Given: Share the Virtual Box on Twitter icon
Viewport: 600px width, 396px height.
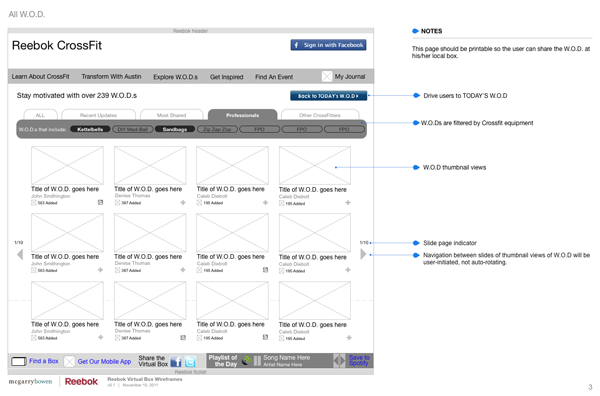Looking at the screenshot, I should pyautogui.click(x=190, y=361).
